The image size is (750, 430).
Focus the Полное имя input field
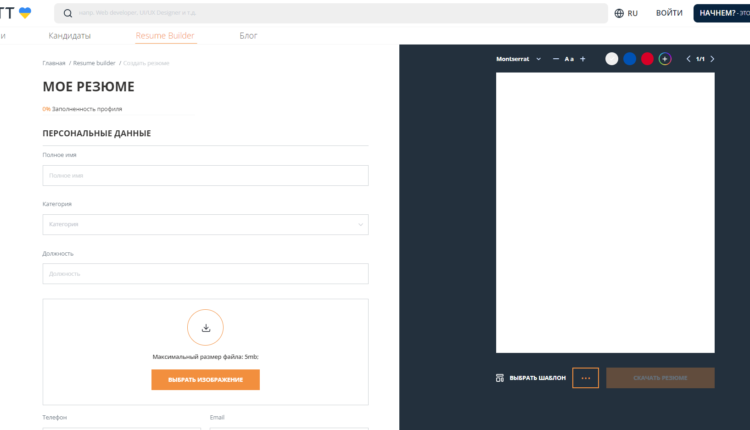point(205,176)
